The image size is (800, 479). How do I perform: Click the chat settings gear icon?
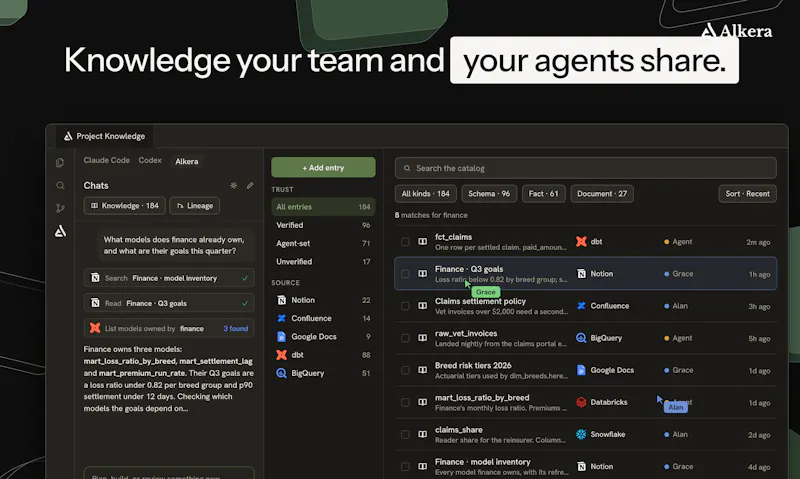click(234, 185)
